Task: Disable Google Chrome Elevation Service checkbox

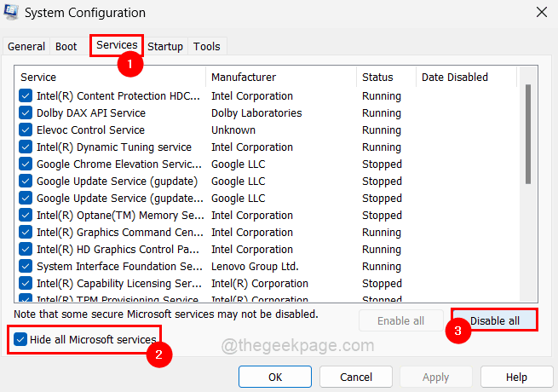Action: (x=26, y=164)
